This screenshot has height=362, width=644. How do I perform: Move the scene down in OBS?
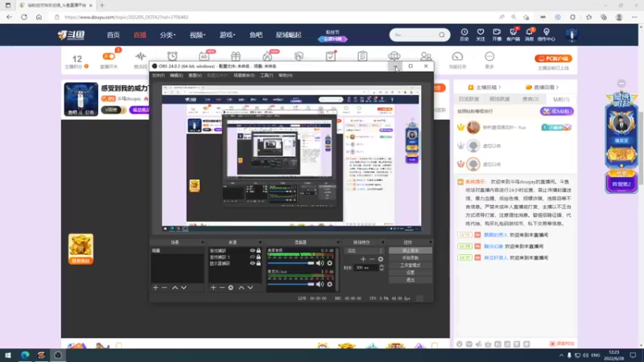coord(184,288)
